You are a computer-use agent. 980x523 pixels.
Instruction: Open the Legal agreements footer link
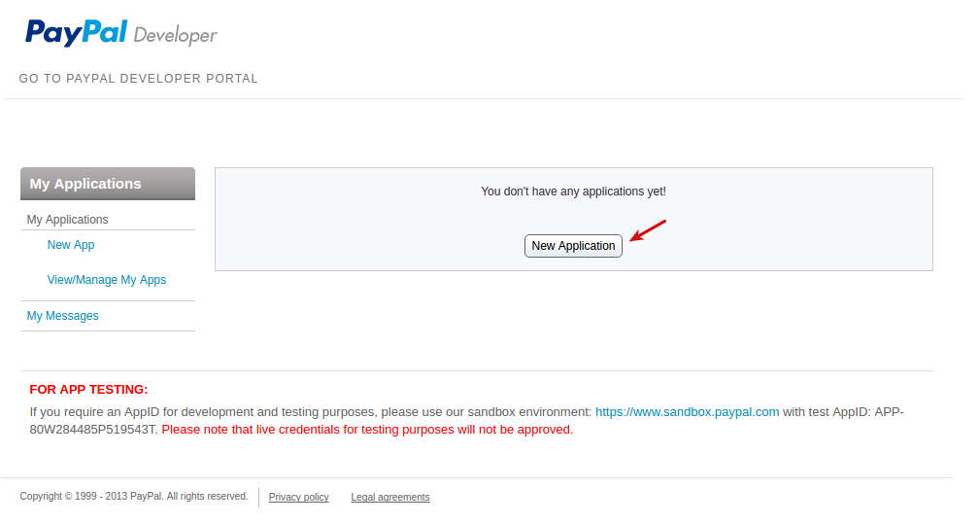tap(390, 498)
